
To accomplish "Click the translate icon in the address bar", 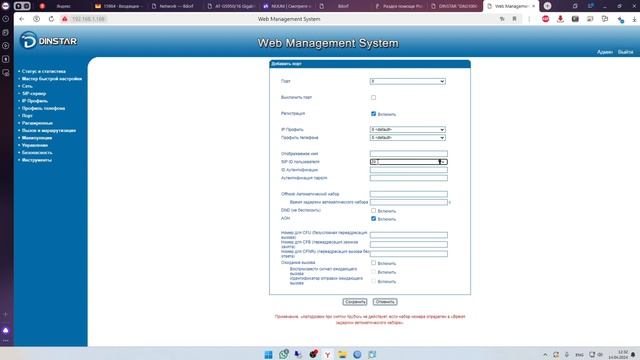I will 502,19.
